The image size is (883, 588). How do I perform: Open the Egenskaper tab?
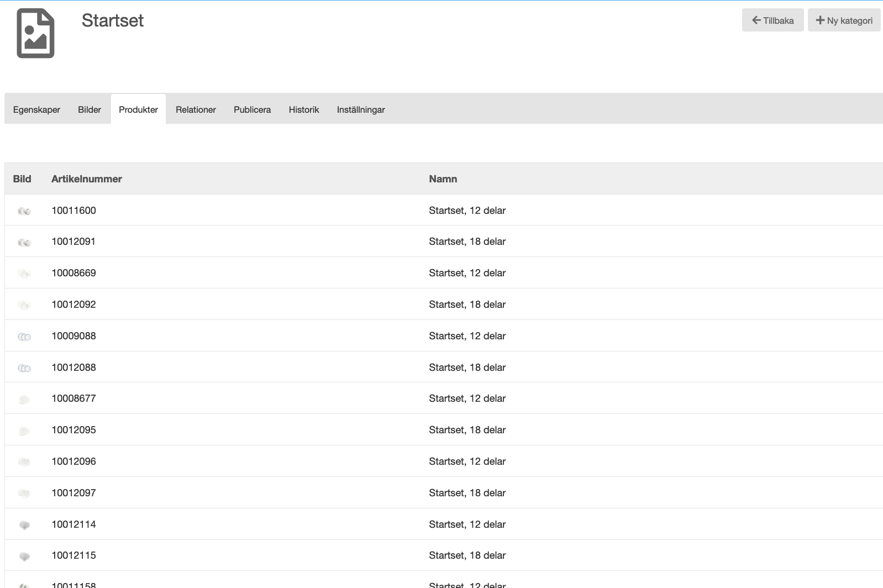(36, 109)
